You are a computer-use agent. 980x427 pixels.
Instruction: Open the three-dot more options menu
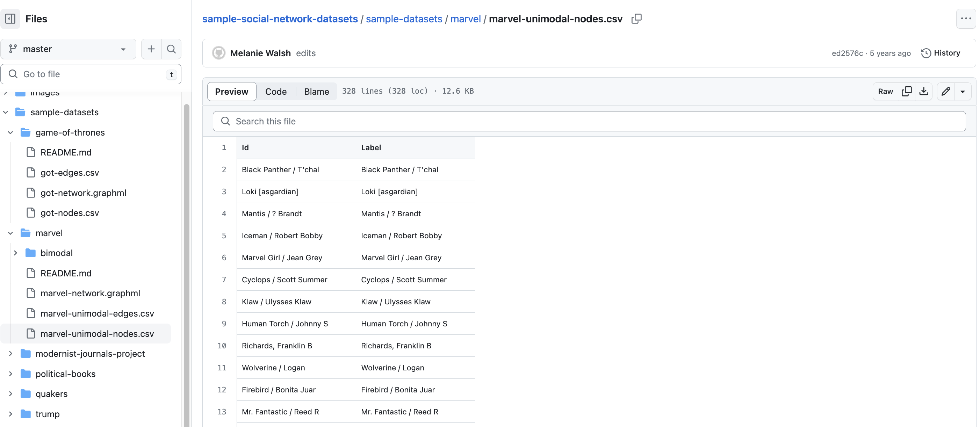pyautogui.click(x=966, y=19)
